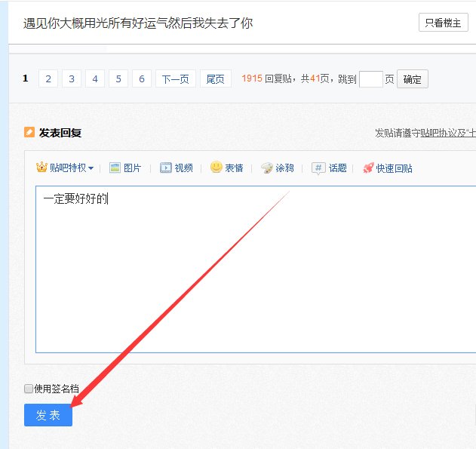Click the 发表回复 heading text

coord(60,133)
